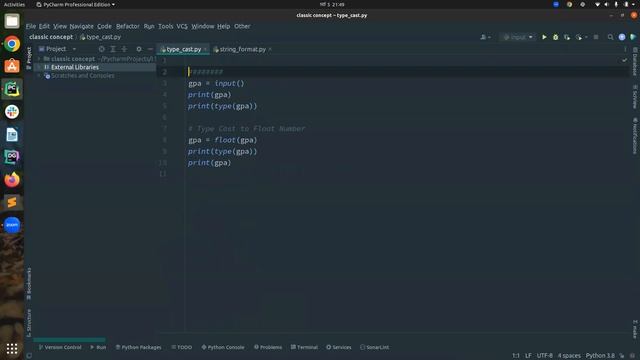Toggle the Bookmarks side tool button
The height and width of the screenshot is (360, 640).
tap(29, 284)
